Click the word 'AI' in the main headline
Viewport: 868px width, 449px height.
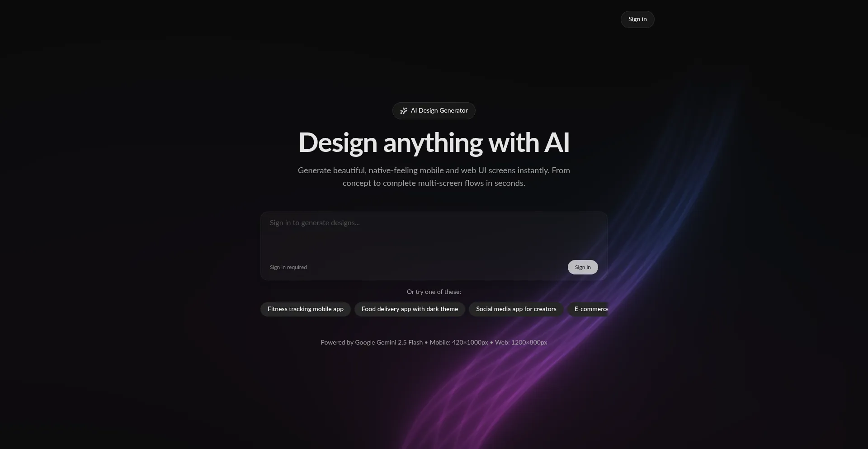(557, 143)
